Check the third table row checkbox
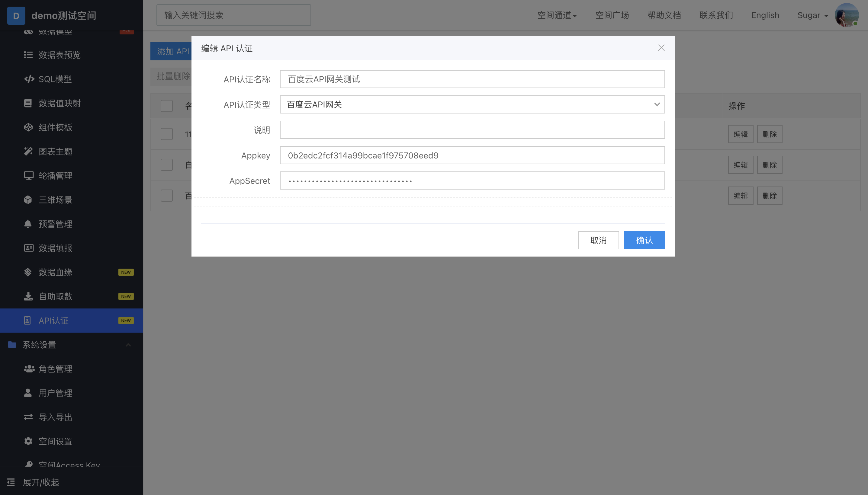 [167, 196]
